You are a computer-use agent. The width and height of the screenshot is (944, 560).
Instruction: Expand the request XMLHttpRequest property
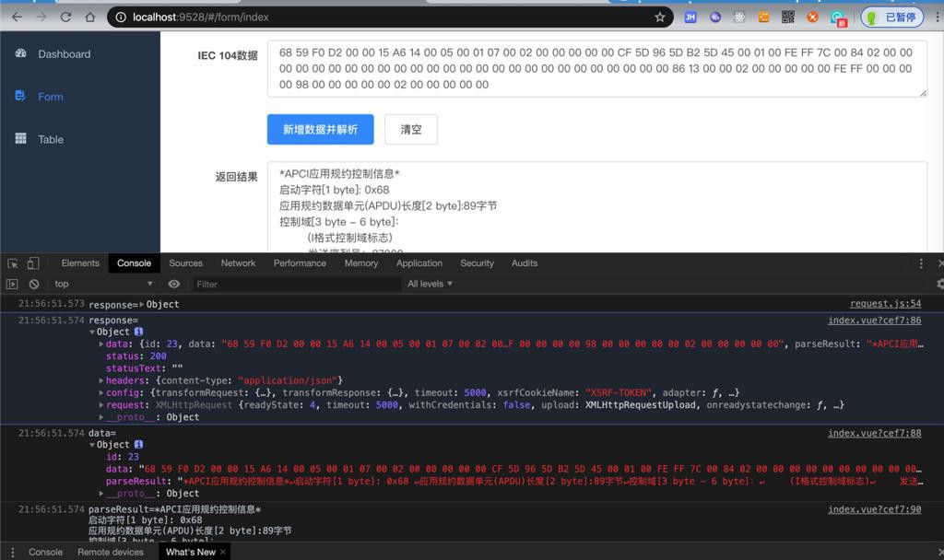[101, 405]
